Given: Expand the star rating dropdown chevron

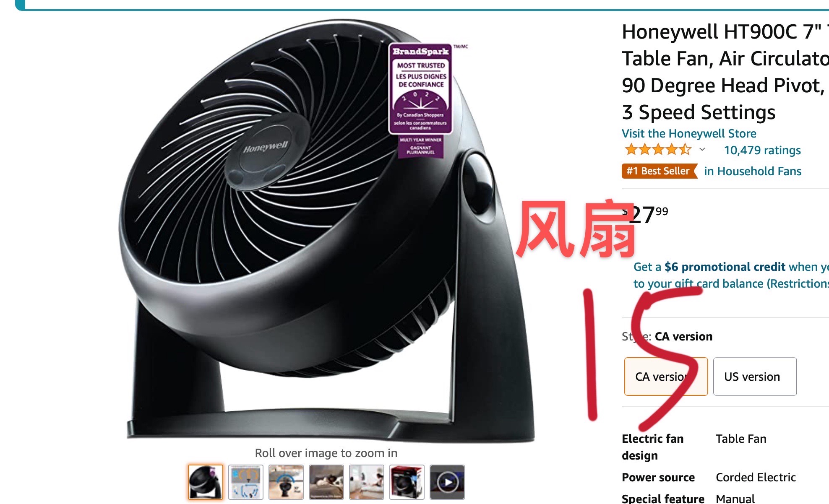Looking at the screenshot, I should (x=702, y=149).
